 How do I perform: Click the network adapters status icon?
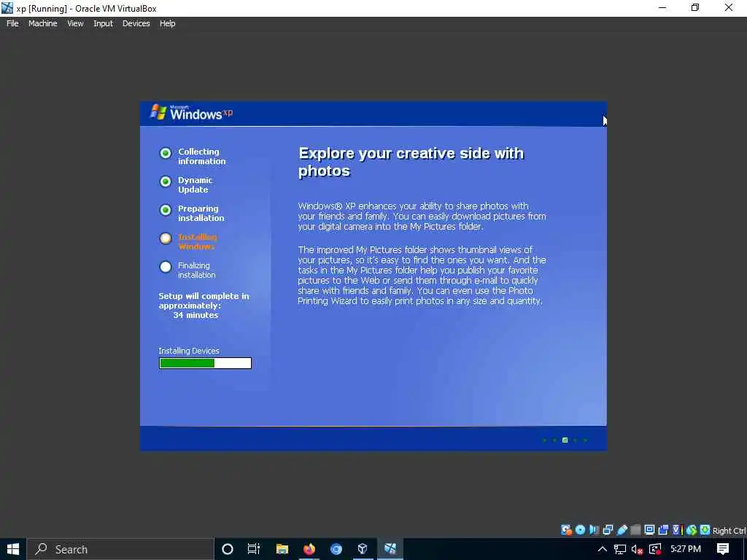(608, 530)
